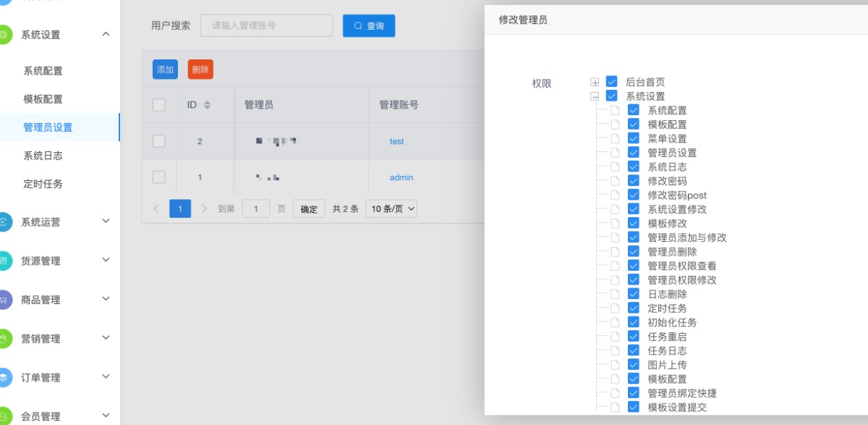
Task: Click the sort arrows beside ID column
Action: (207, 105)
